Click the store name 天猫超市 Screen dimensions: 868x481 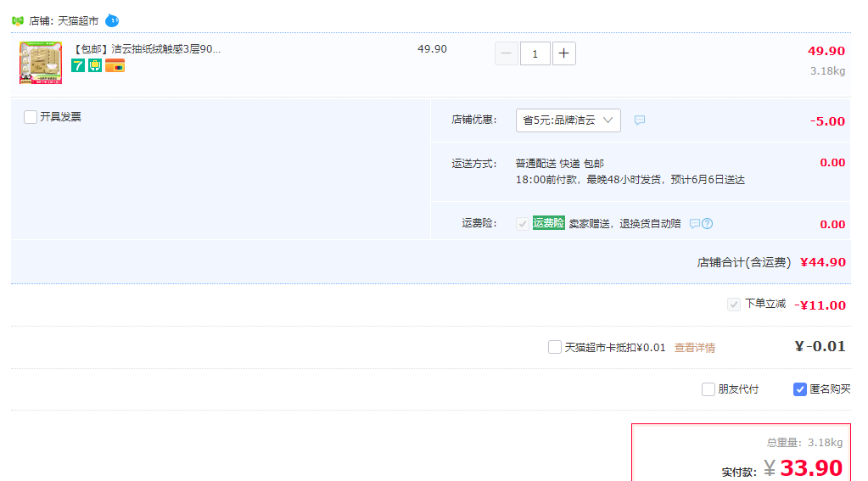click(x=78, y=21)
